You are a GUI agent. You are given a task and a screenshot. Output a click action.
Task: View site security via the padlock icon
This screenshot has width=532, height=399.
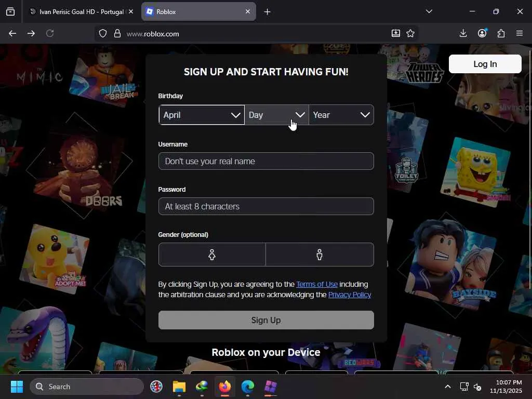[117, 34]
